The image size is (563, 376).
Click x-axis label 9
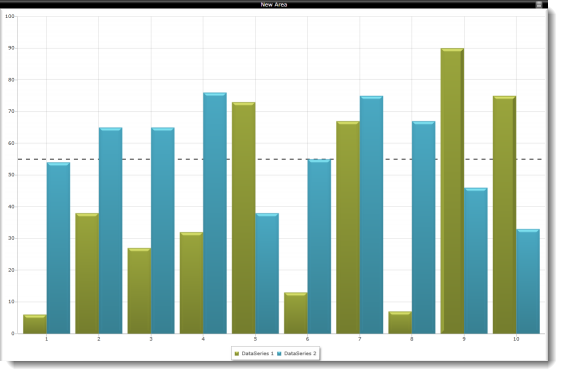pos(464,339)
